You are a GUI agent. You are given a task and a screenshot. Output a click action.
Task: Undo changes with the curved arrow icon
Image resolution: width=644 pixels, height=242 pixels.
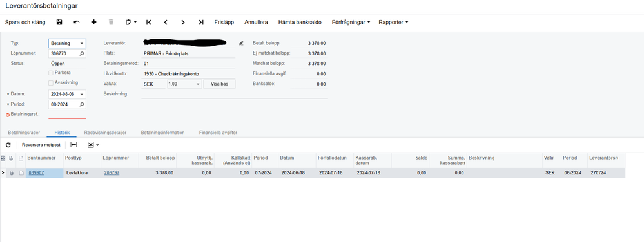click(77, 22)
